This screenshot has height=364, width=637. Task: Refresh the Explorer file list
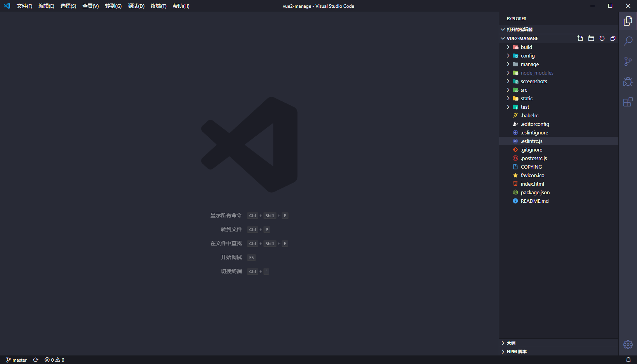[602, 38]
